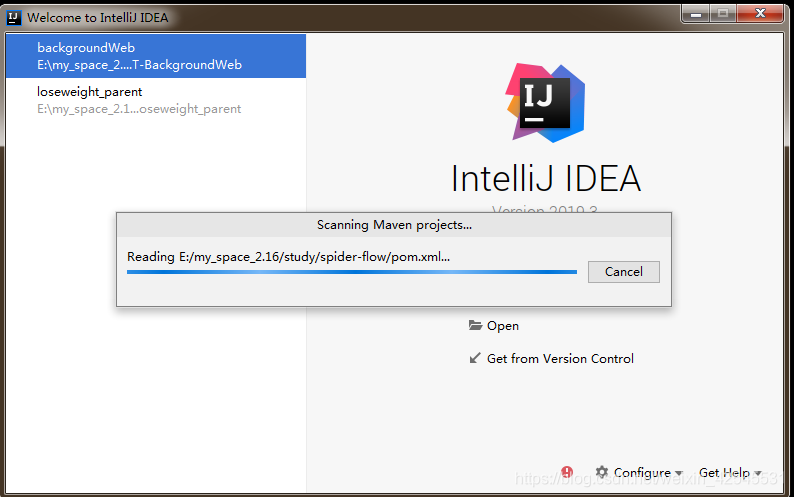Cancel the Maven project scan

tap(623, 272)
